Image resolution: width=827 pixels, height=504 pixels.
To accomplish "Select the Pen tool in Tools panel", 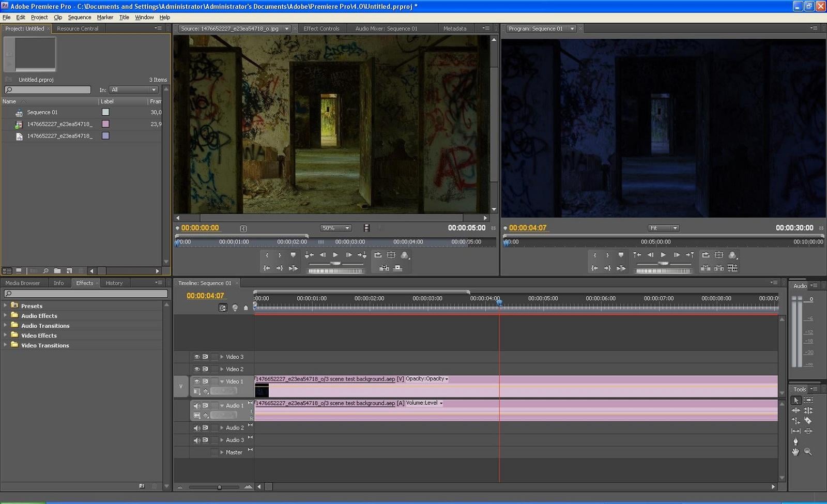I will [795, 441].
